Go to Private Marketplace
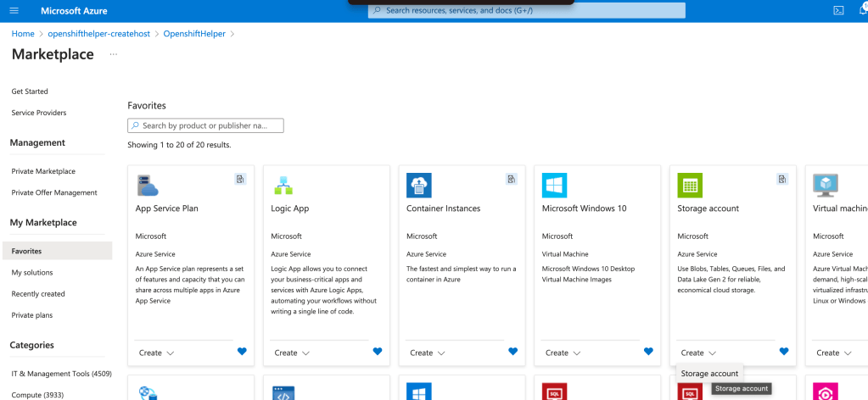The image size is (868, 400). pos(43,171)
